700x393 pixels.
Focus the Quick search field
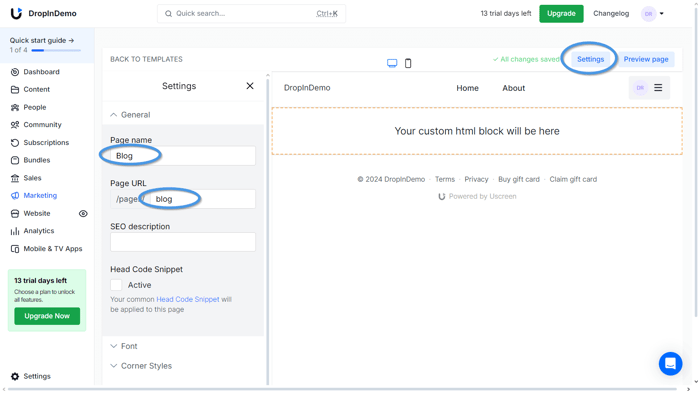click(x=251, y=14)
